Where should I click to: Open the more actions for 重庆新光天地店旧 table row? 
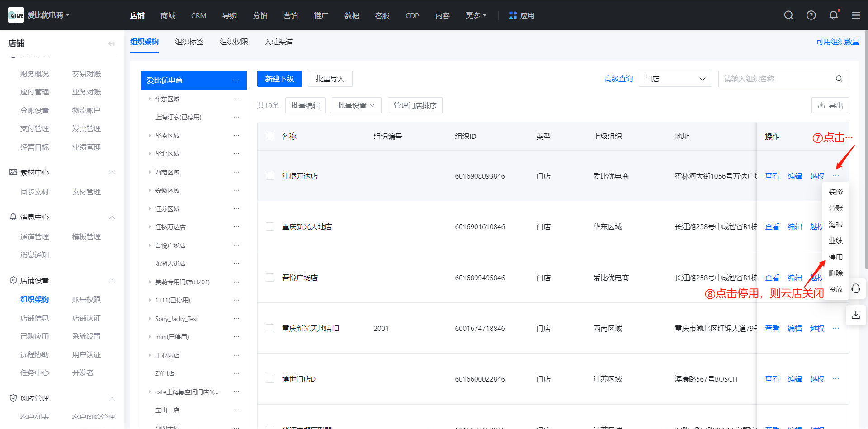click(x=836, y=328)
